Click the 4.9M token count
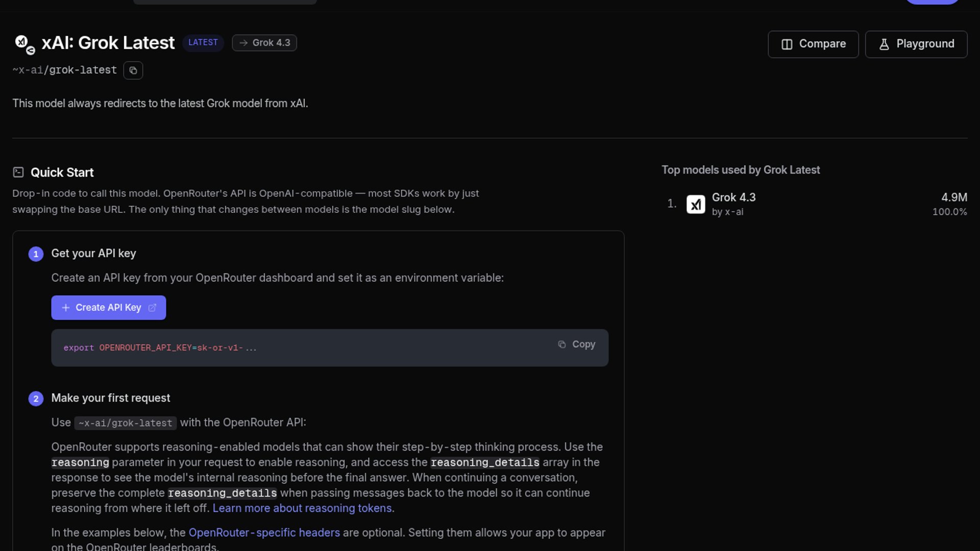The width and height of the screenshot is (980, 551). tap(954, 197)
